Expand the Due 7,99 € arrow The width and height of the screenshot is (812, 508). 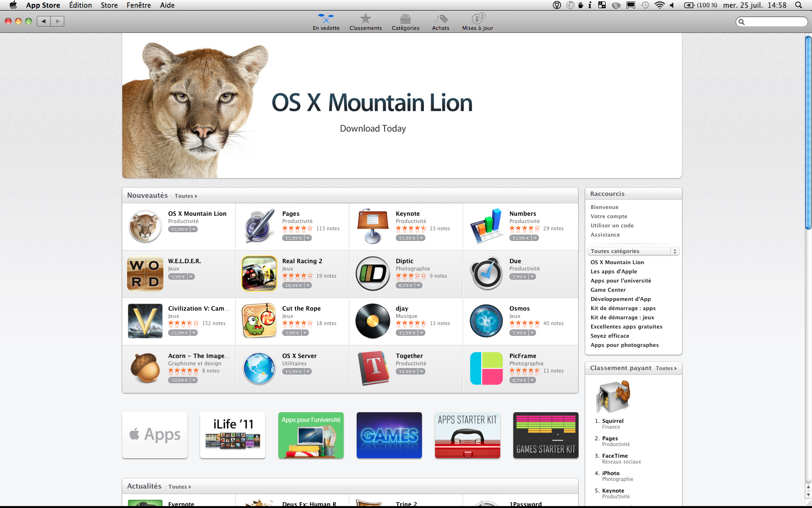click(532, 277)
